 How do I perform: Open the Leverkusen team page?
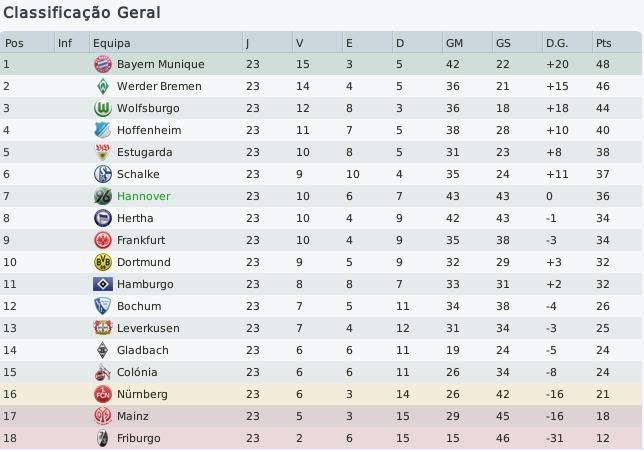(x=148, y=328)
